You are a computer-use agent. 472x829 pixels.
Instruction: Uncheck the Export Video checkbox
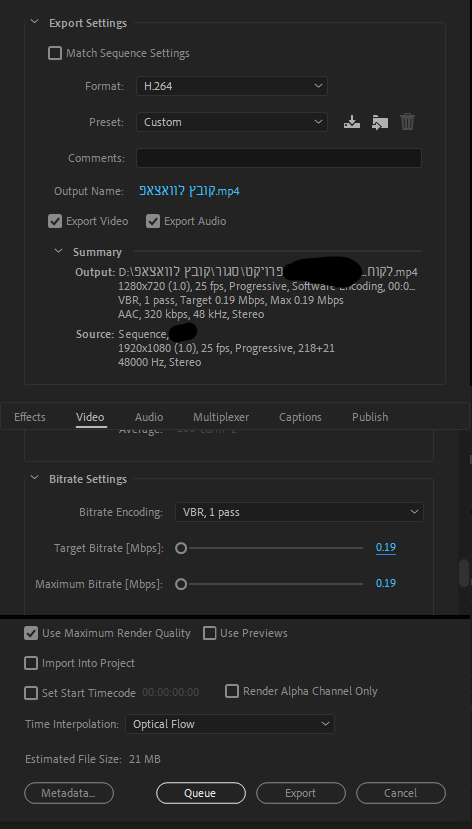coord(55,221)
